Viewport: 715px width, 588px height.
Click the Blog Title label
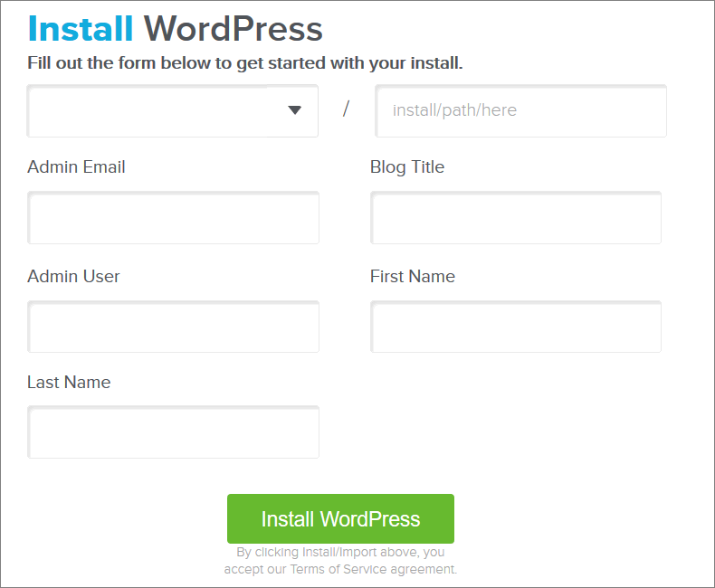coord(407,166)
